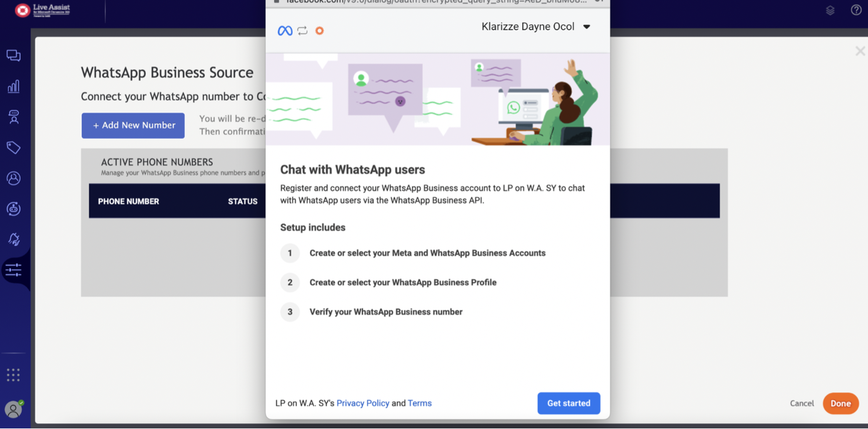Image resolution: width=868 pixels, height=429 pixels.
Task: Click the WhatsApp illustration banner in dialog
Action: pyautogui.click(x=437, y=99)
